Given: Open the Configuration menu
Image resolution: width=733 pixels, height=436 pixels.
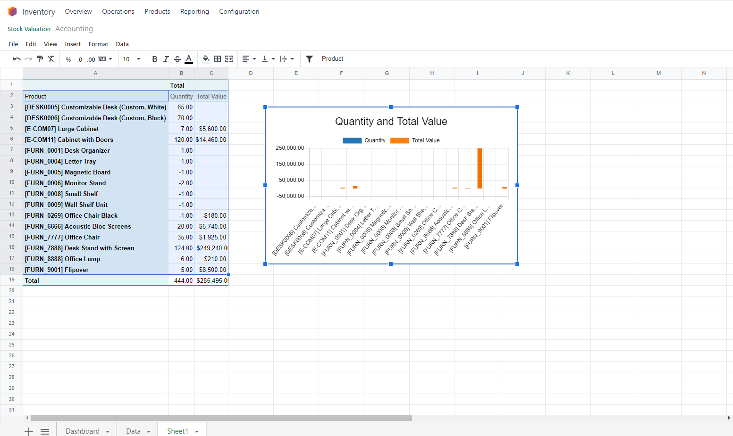Looking at the screenshot, I should coord(239,11).
